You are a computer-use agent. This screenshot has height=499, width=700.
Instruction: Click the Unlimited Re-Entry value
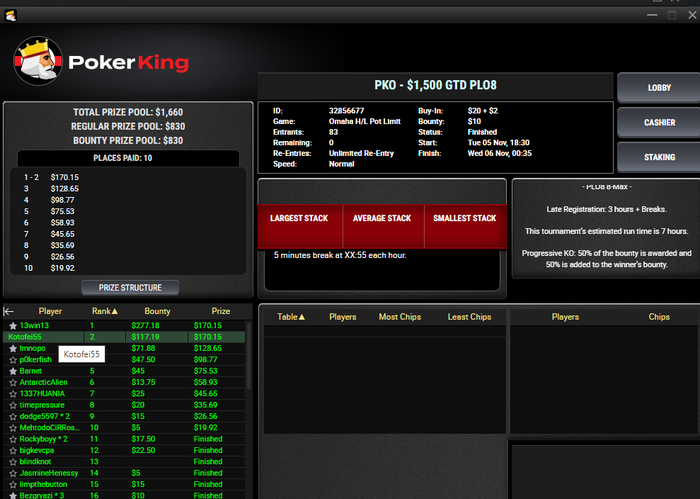click(361, 154)
